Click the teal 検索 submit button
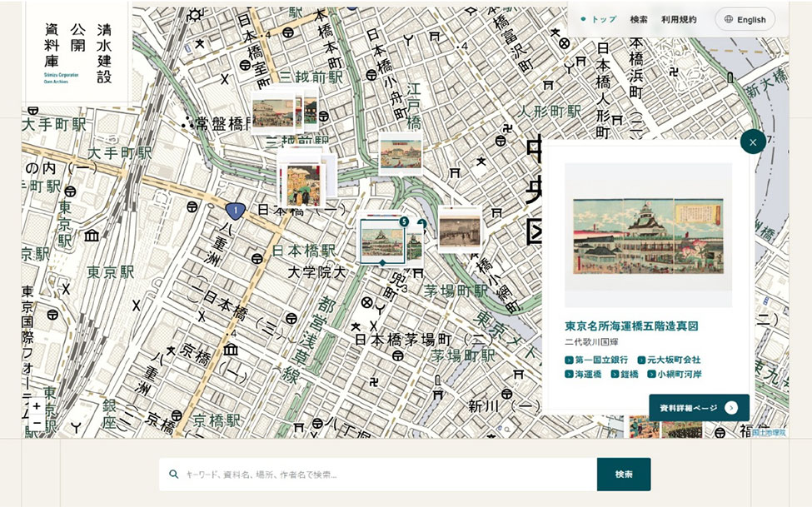The width and height of the screenshot is (812, 507). (624, 474)
